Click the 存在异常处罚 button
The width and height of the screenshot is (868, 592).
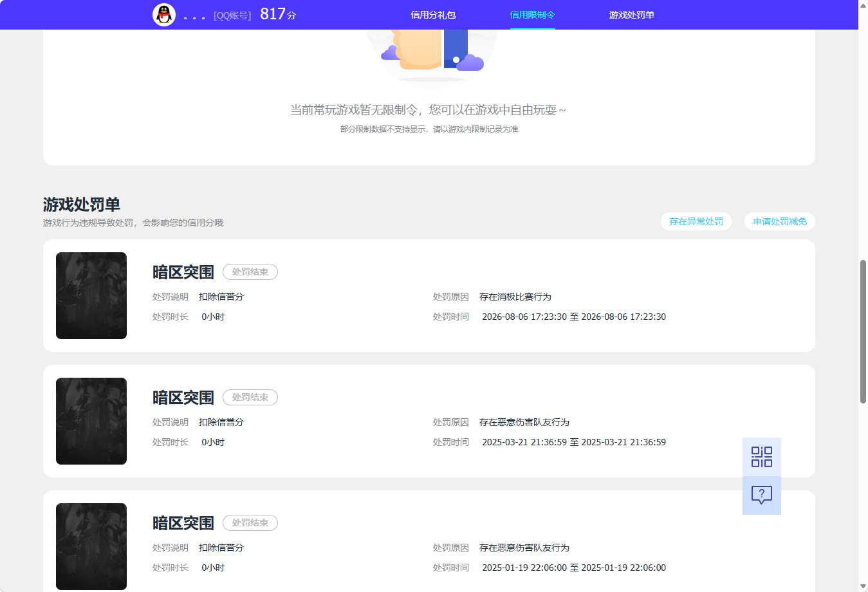696,221
